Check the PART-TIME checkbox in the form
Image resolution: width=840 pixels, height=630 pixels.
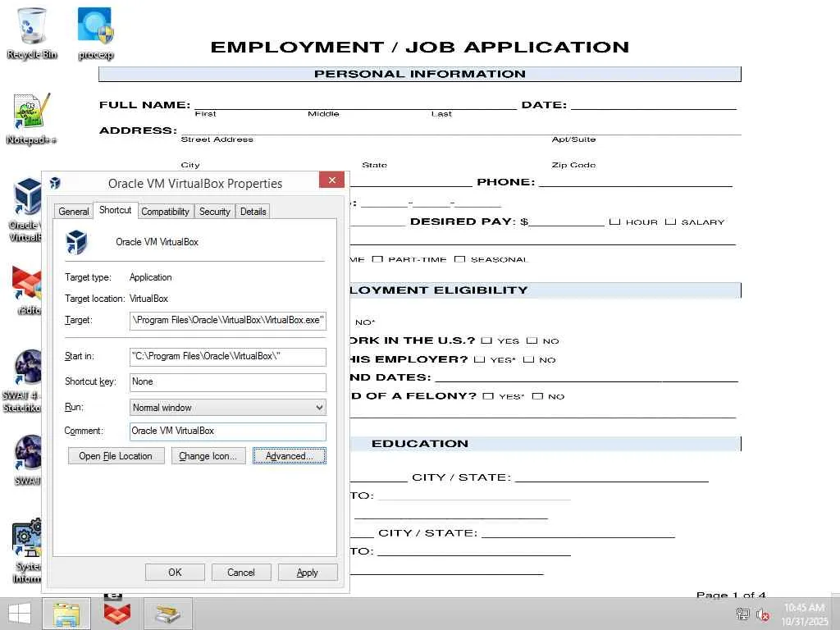pos(377,259)
